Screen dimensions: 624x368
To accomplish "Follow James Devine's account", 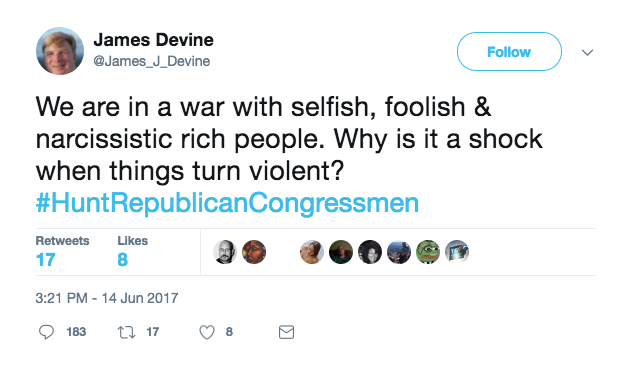I will click(509, 52).
